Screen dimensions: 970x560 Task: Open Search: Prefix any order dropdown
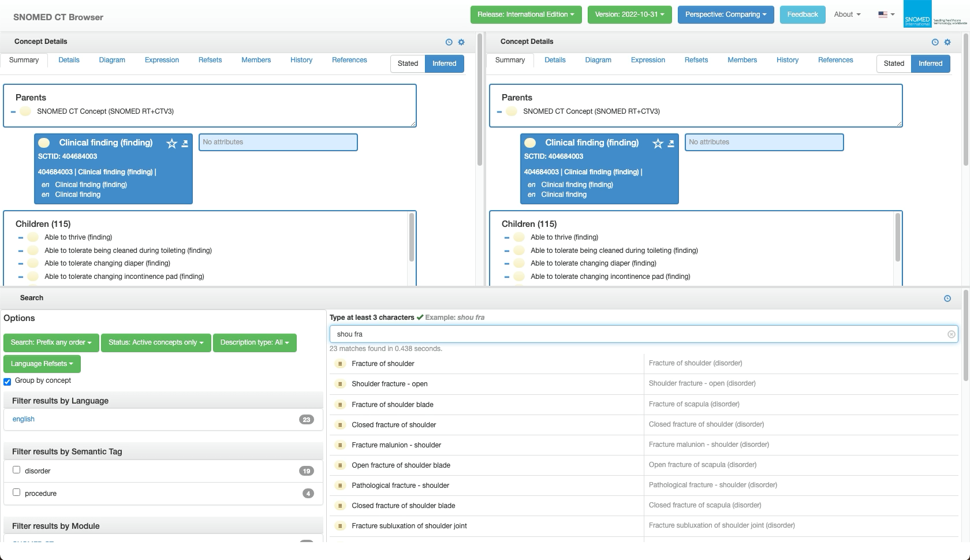coord(51,343)
